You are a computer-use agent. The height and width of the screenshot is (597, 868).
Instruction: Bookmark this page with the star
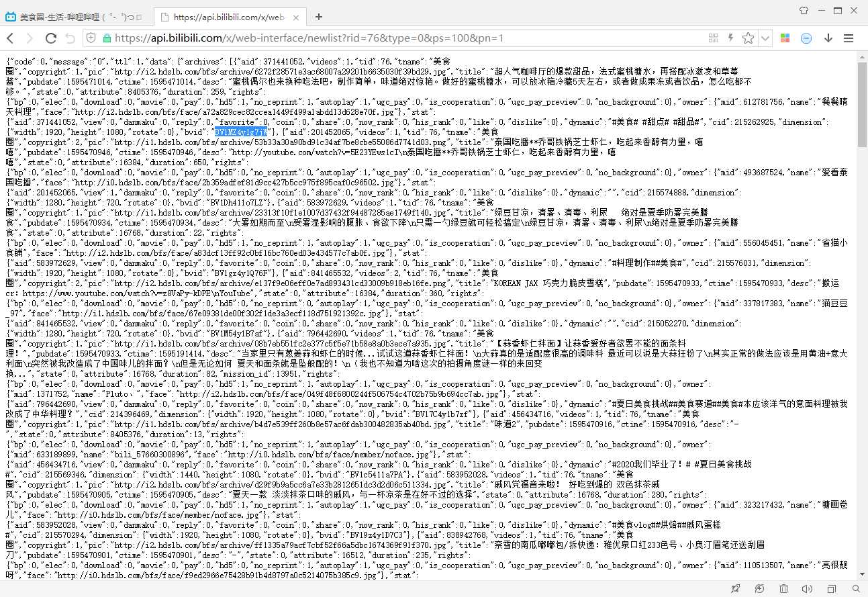tap(748, 38)
